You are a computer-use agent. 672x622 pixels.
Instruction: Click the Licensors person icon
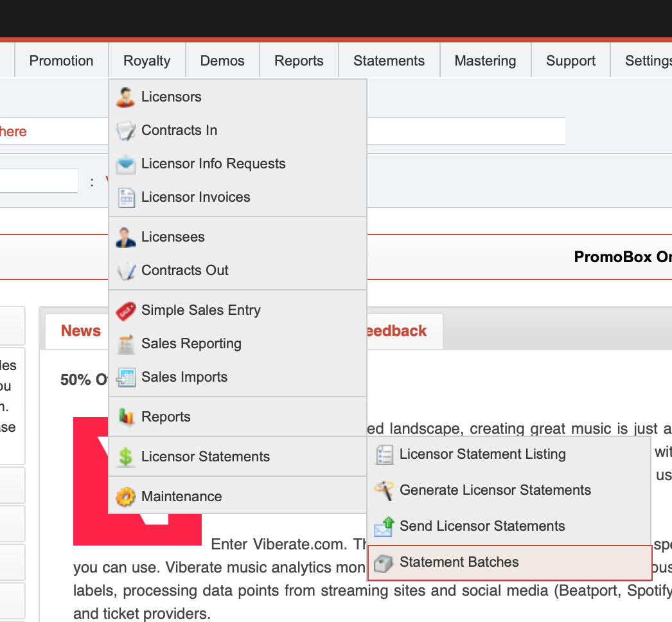(x=125, y=97)
